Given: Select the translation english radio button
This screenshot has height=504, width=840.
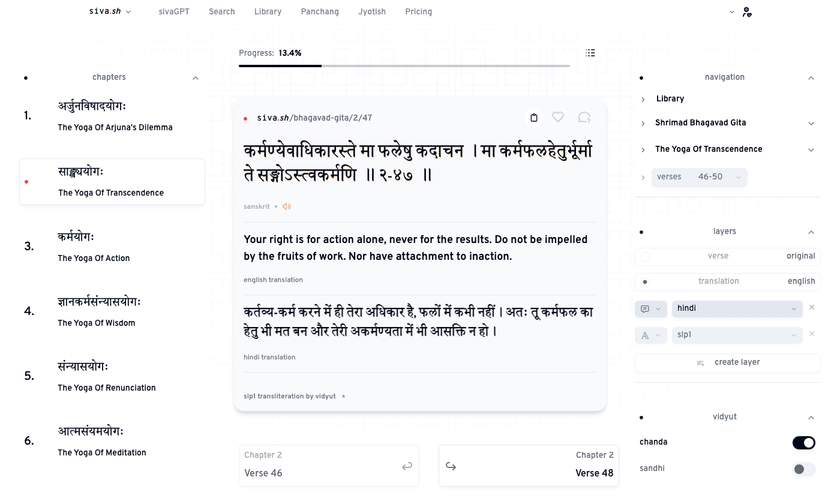Looking at the screenshot, I should tap(645, 282).
